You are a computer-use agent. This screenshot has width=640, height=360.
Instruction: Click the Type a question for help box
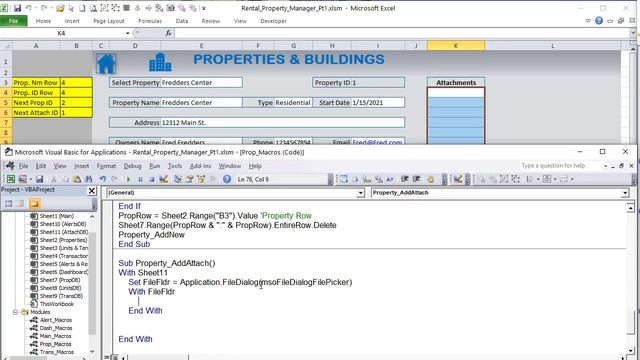(x=560, y=166)
